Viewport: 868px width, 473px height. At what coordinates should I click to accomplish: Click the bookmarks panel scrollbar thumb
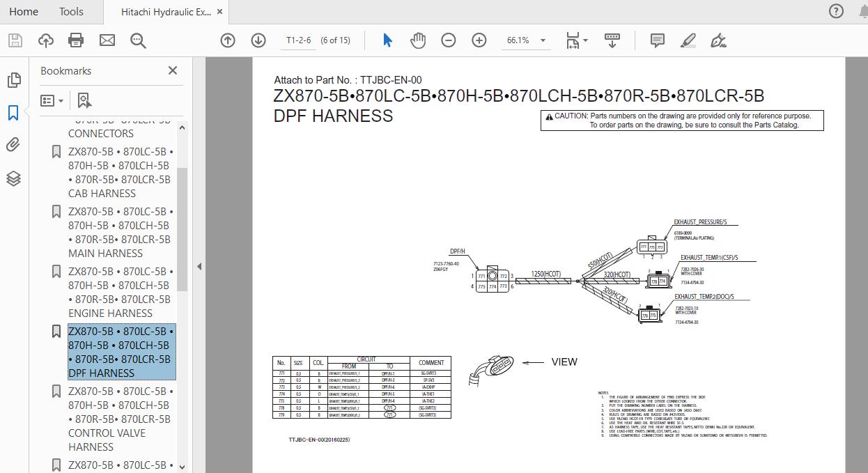pos(183,229)
